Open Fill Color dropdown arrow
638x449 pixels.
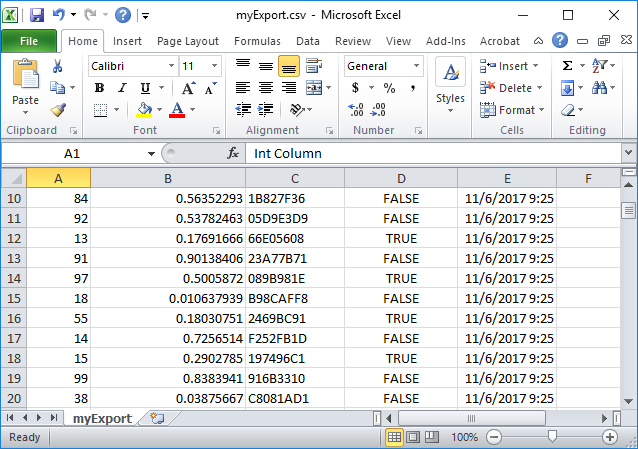(x=160, y=110)
